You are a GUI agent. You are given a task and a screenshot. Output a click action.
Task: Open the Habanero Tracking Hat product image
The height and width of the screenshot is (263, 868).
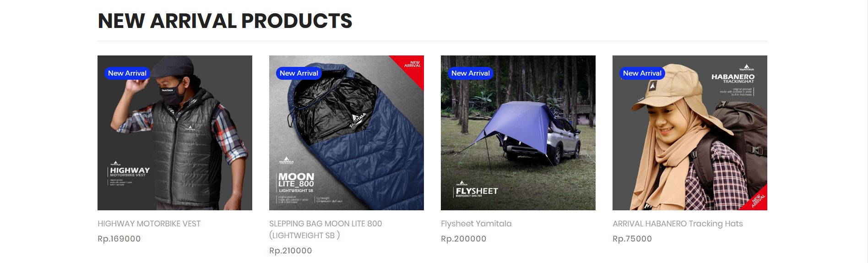pos(690,133)
